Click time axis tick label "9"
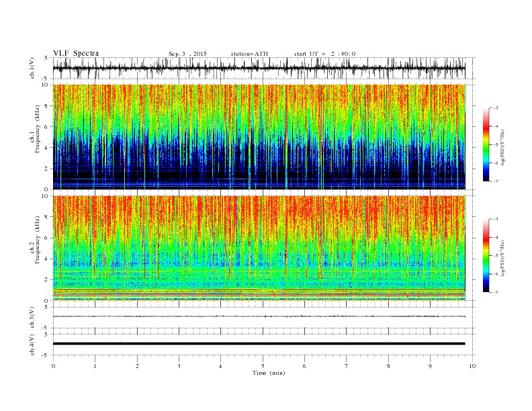This screenshot has width=532, height=411. pos(430,366)
